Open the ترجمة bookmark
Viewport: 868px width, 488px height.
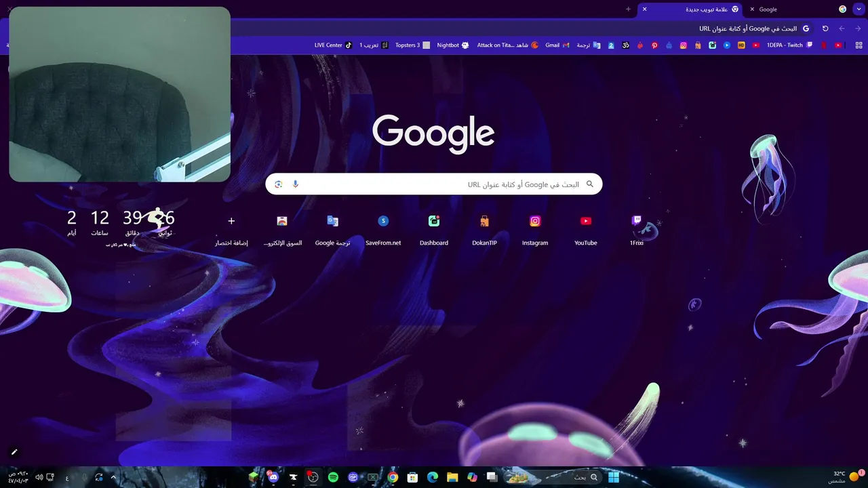(x=588, y=45)
